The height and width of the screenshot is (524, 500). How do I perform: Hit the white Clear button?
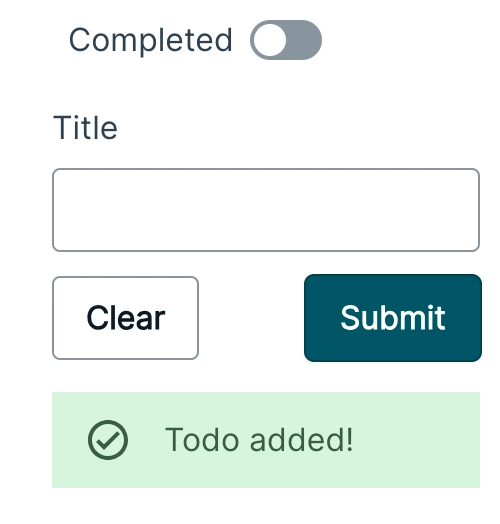125,318
